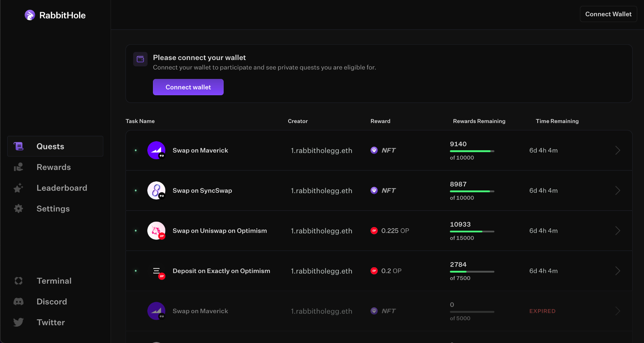Open Rewards page from sidebar

click(55, 167)
